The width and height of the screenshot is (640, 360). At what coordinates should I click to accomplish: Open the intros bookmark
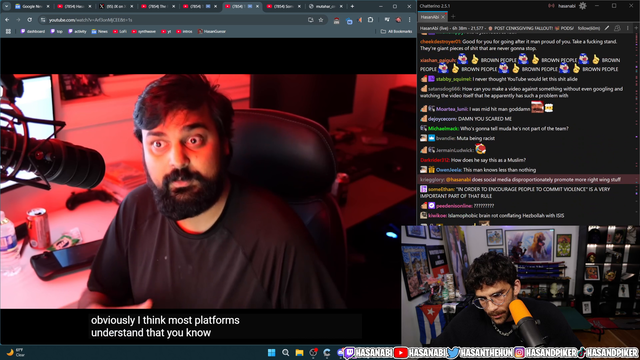pos(184,31)
